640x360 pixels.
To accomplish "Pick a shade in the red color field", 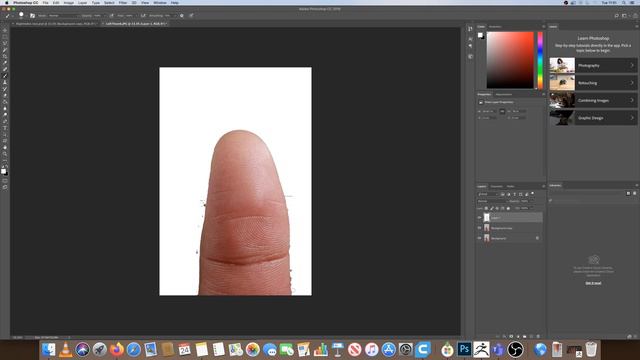I will tap(510, 60).
